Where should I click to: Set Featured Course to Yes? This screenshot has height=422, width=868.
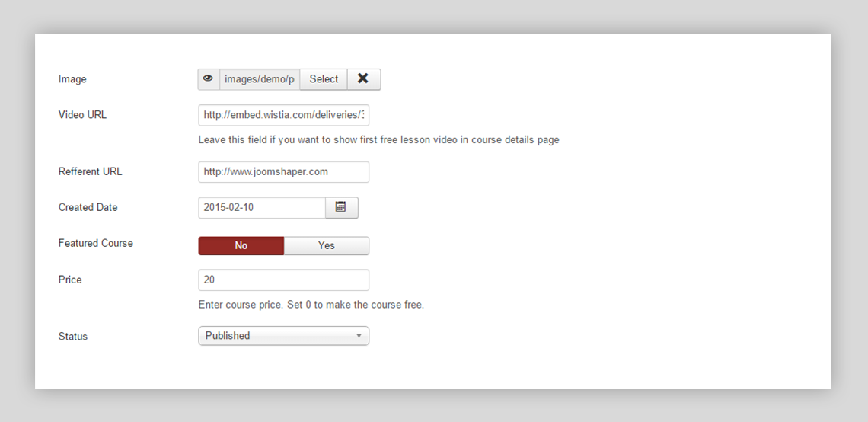[x=327, y=245]
